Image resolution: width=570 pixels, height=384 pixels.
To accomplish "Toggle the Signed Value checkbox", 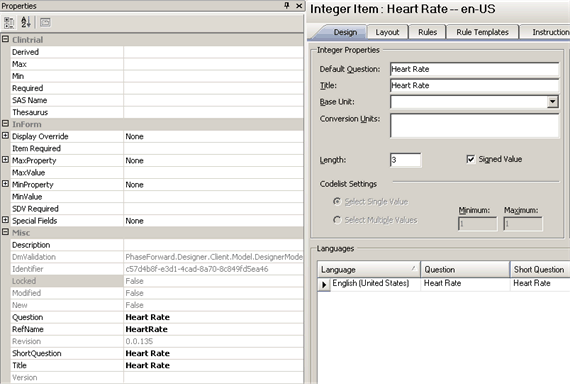I will [470, 159].
